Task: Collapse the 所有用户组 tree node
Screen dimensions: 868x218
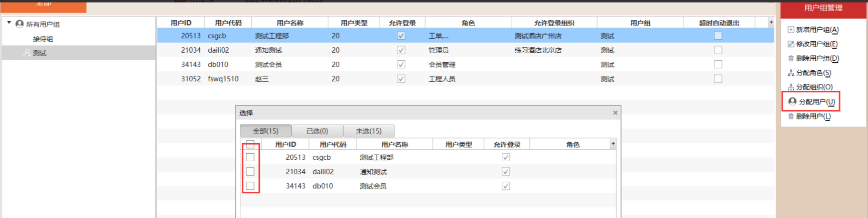Action: 9,23
